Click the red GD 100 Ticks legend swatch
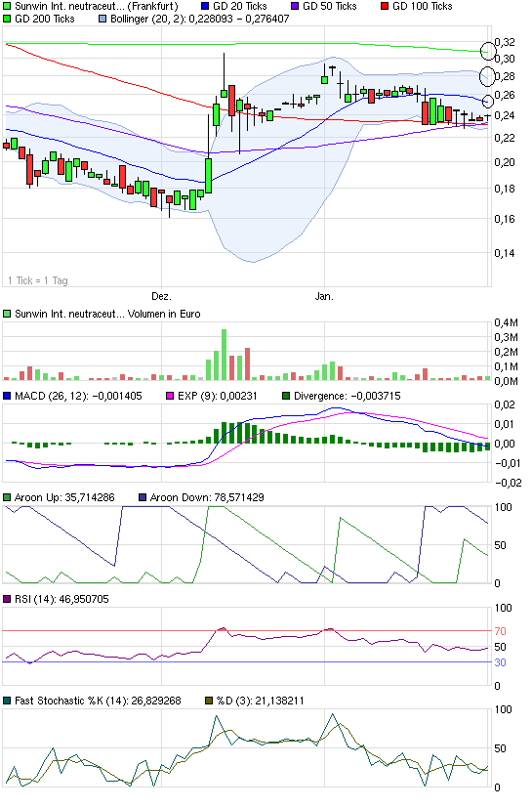The height and width of the screenshot is (808, 532). 385,7
